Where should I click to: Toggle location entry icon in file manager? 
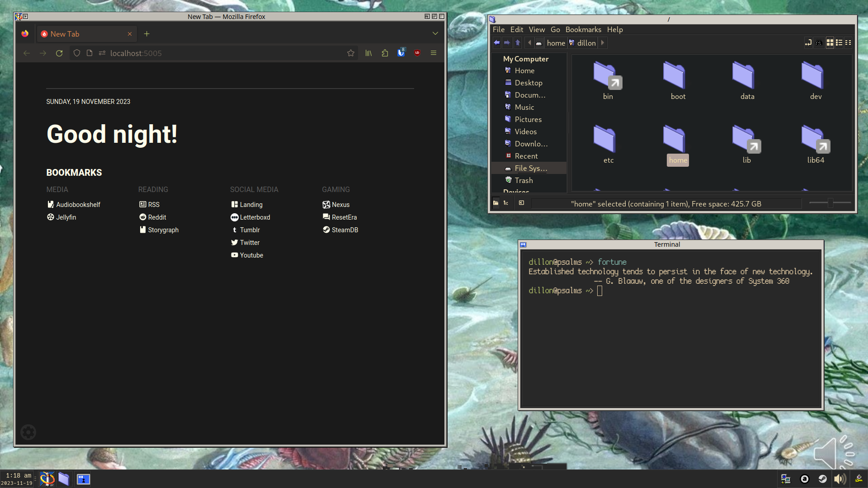pyautogui.click(x=808, y=42)
